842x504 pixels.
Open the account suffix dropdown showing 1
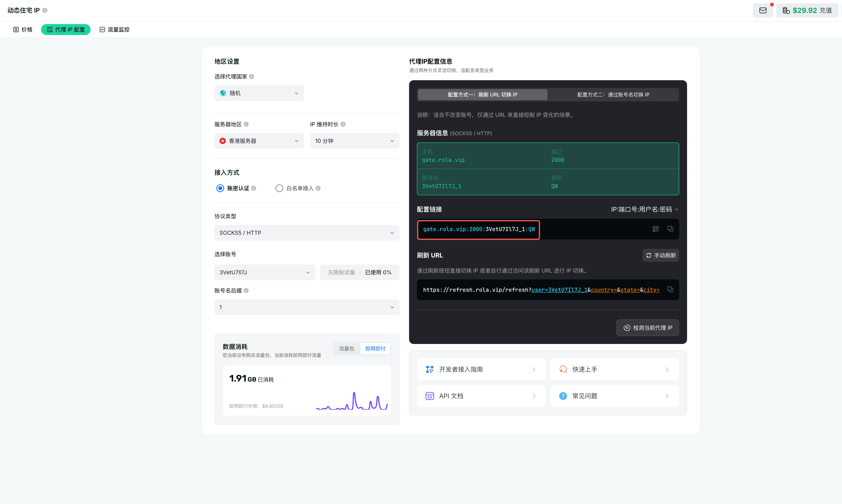click(307, 307)
